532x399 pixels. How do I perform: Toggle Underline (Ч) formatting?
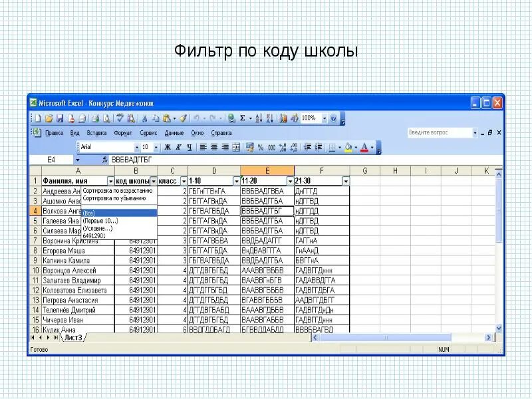tap(190, 147)
